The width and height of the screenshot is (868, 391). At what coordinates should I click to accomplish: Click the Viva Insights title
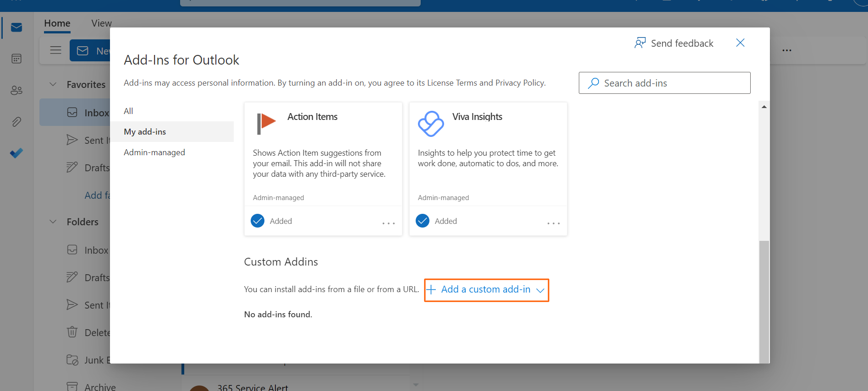tap(477, 117)
